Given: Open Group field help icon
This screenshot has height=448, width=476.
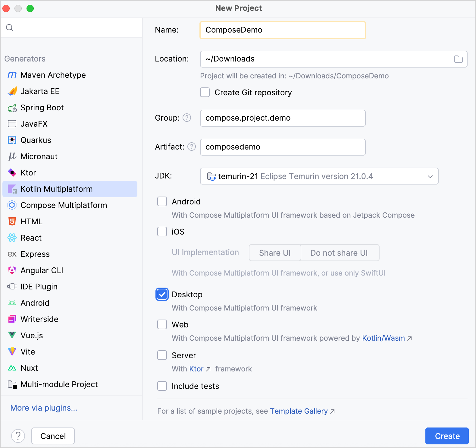Looking at the screenshot, I should click(187, 118).
